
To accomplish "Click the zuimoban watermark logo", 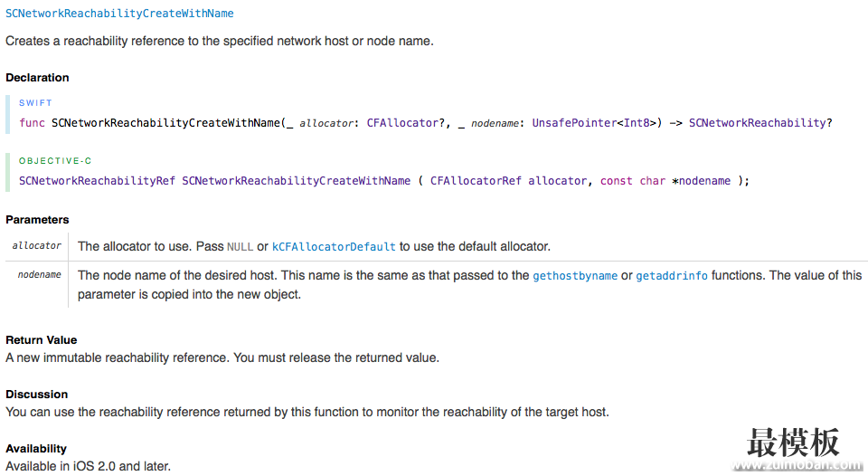I will tap(796, 449).
